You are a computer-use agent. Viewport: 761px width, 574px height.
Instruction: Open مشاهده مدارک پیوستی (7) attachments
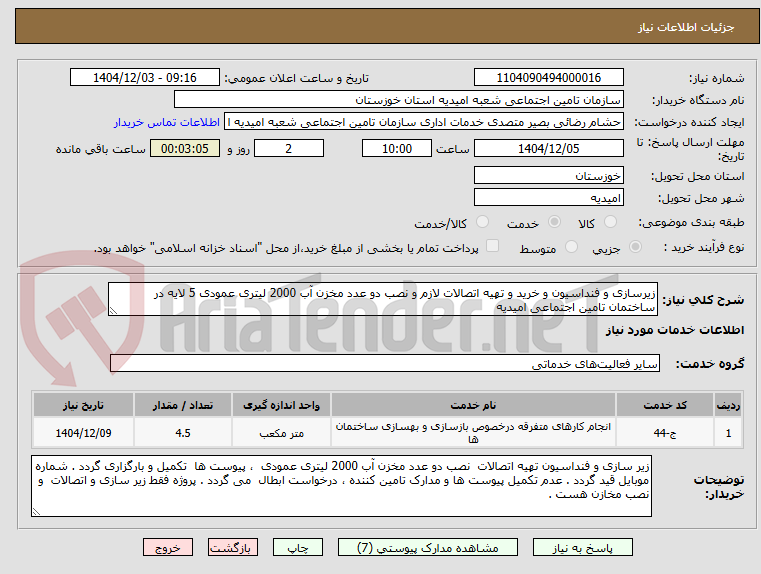428,547
